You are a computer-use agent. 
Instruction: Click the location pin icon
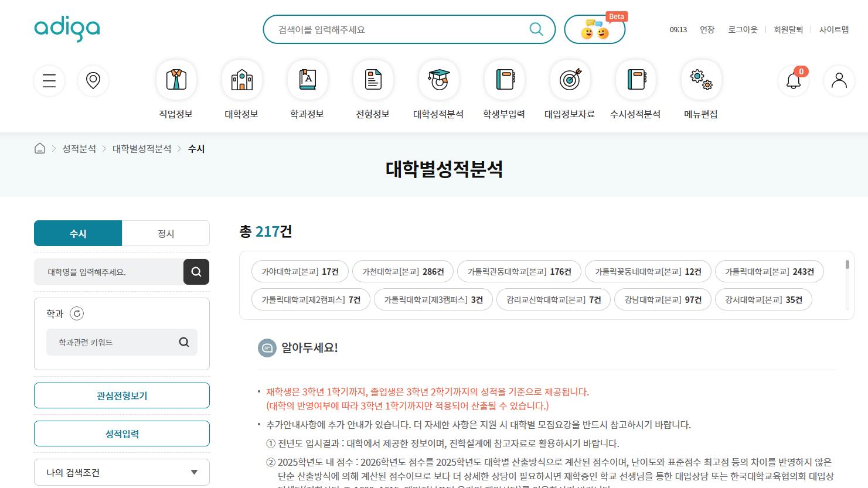tap(93, 81)
